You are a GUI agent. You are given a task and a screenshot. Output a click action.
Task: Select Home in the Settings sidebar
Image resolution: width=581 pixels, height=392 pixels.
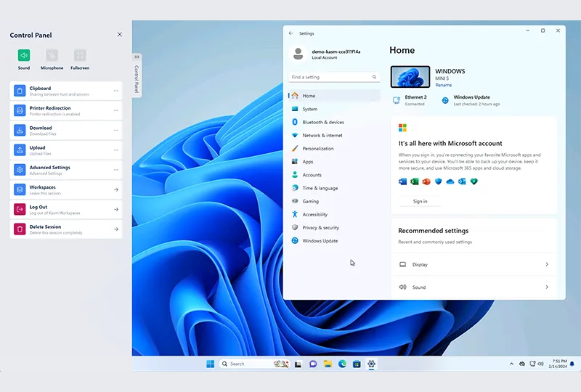point(334,96)
